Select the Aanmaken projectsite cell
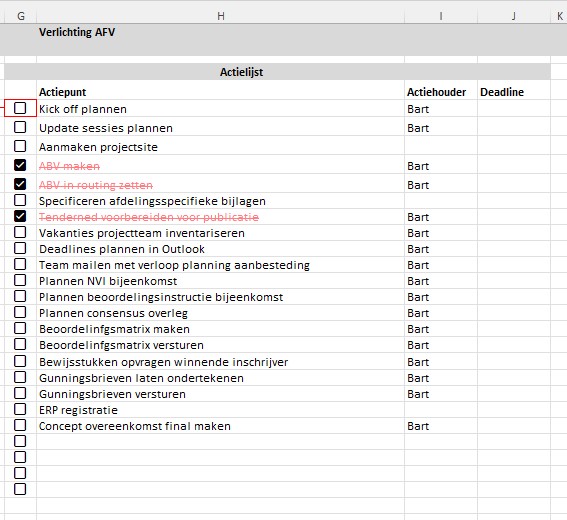This screenshot has height=520, width=567. 221,146
